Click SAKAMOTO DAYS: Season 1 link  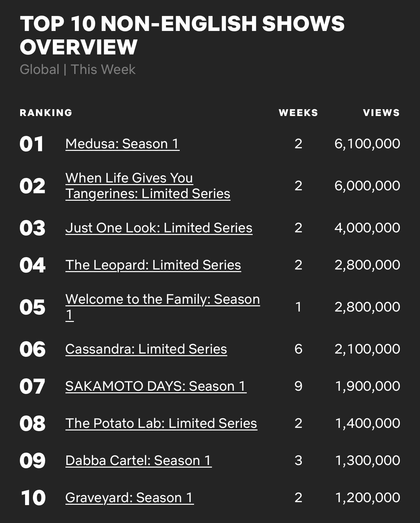[156, 386]
